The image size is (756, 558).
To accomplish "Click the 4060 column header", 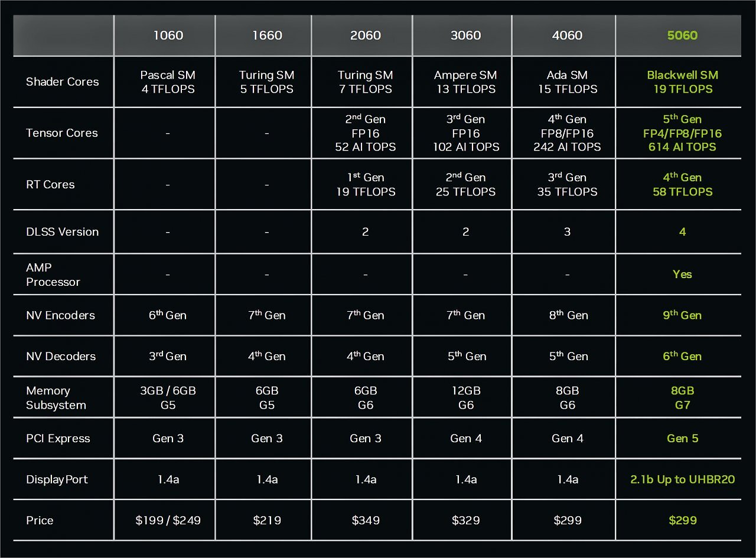I will 567,35.
